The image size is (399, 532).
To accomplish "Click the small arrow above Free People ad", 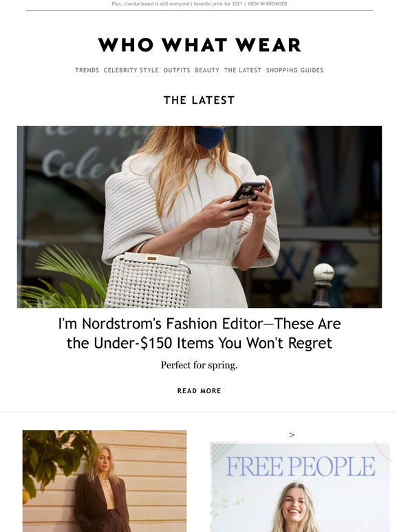I will coord(292,434).
